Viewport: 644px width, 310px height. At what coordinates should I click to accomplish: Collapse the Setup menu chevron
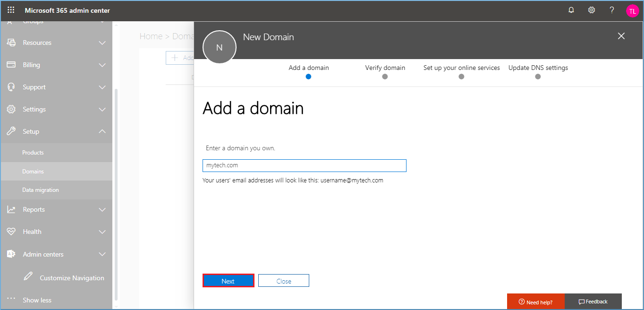coord(102,131)
